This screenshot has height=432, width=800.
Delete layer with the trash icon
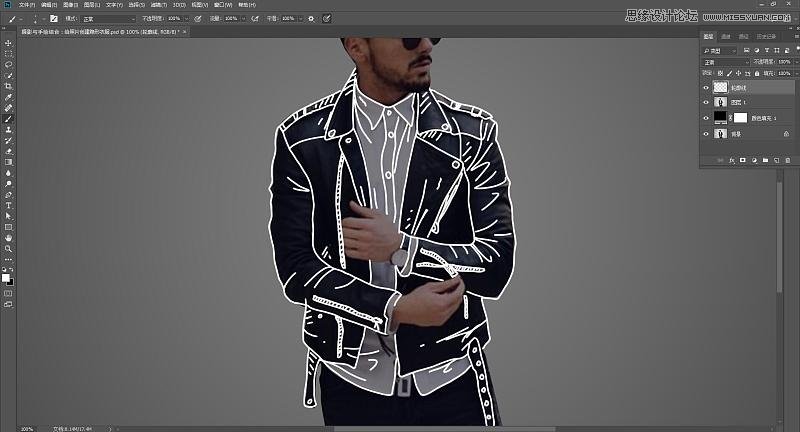(x=788, y=160)
